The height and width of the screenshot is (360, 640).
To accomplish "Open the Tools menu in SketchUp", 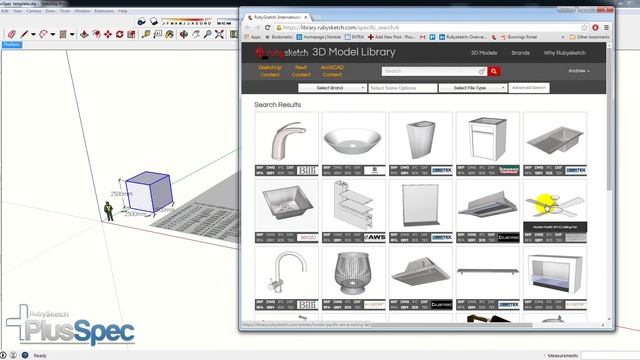I will [65, 11].
